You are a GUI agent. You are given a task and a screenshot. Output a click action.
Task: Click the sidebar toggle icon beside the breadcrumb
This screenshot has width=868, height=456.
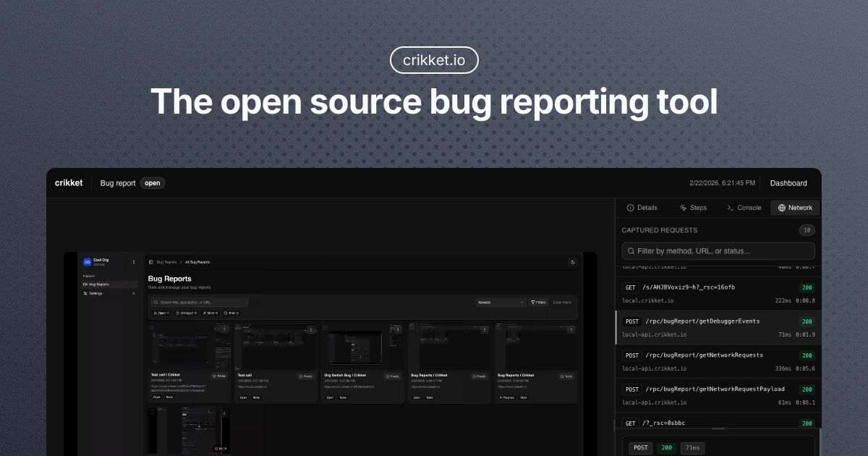pos(150,261)
